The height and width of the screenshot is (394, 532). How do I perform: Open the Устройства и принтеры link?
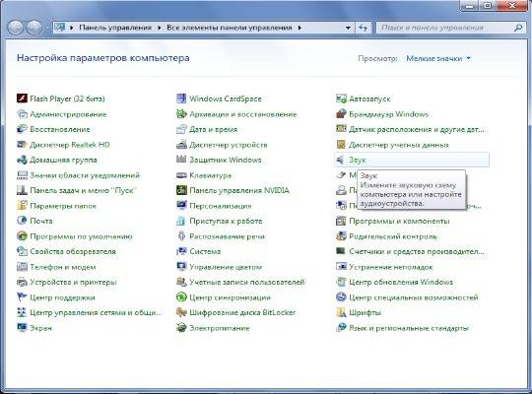(x=73, y=282)
